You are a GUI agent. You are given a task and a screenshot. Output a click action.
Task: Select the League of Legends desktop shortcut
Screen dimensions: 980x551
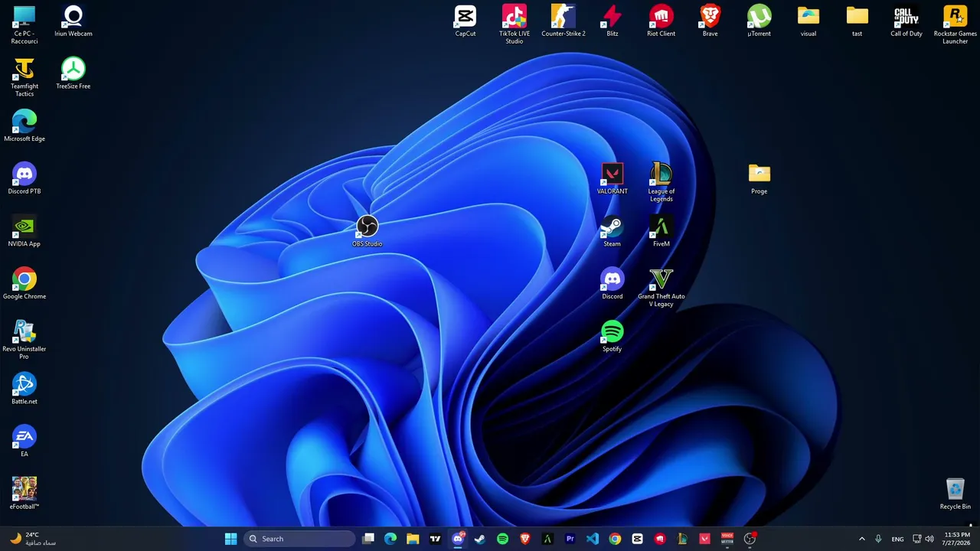661,182
